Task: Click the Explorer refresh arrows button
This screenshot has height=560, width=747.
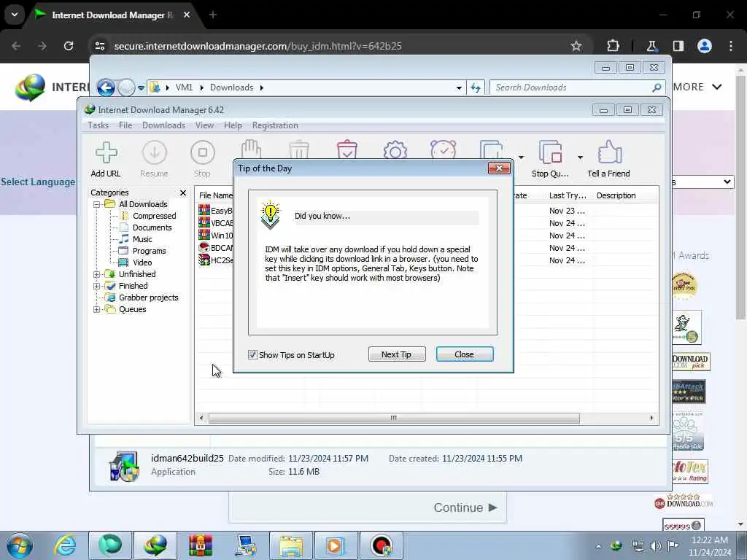Action: 476,87
